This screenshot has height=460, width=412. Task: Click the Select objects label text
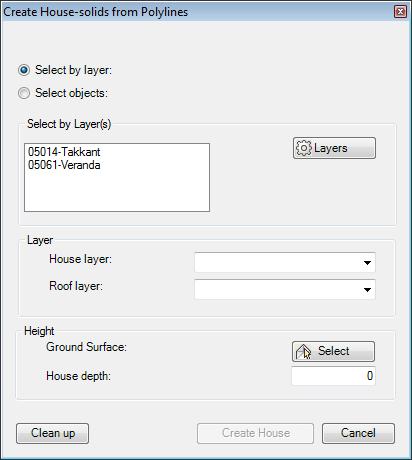point(71,93)
